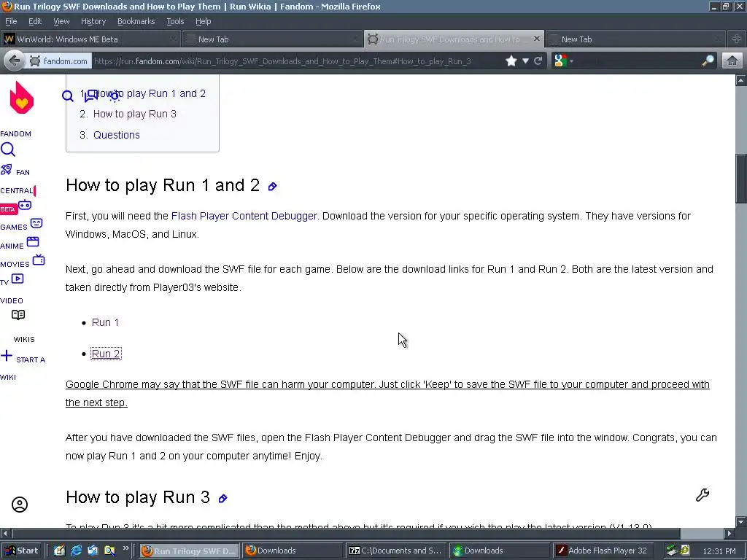Viewport: 747px width, 560px height.
Task: Switch to the first New Tab
Action: 272,39
